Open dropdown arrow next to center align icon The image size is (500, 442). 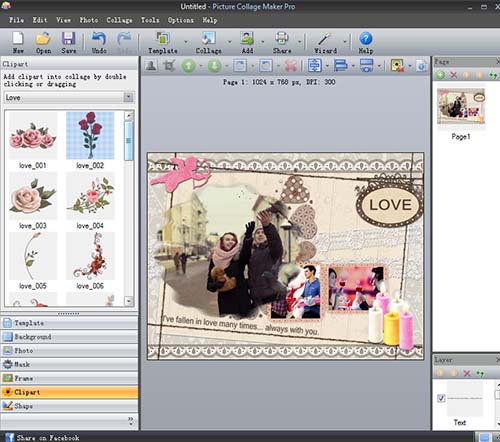coord(327,66)
